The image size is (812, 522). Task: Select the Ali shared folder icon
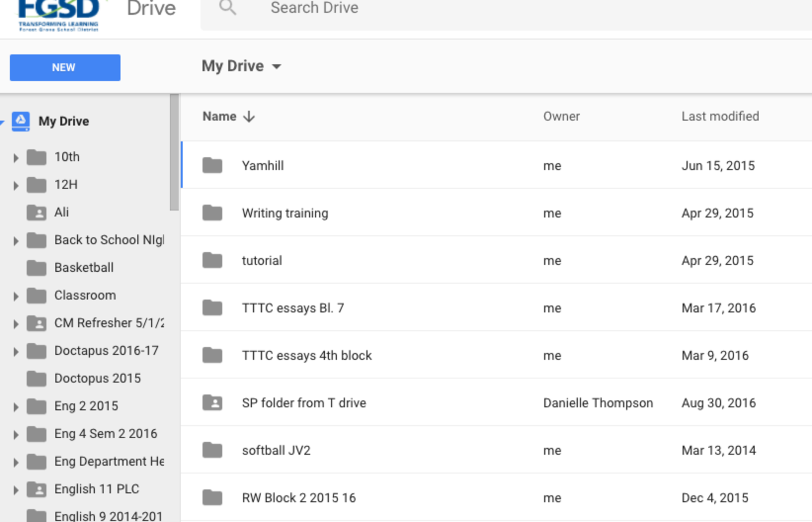click(x=36, y=213)
